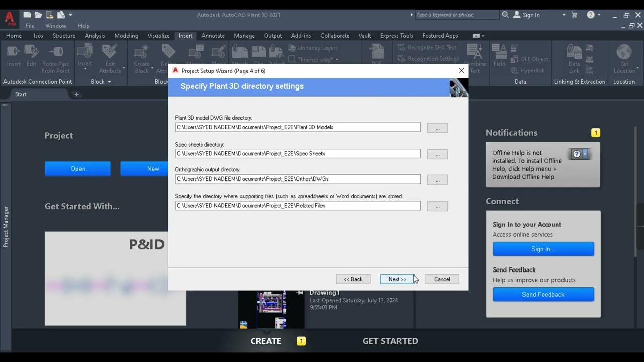644x362 pixels.
Task: Click the Open from mobile quick access icon
Action: pos(50,15)
